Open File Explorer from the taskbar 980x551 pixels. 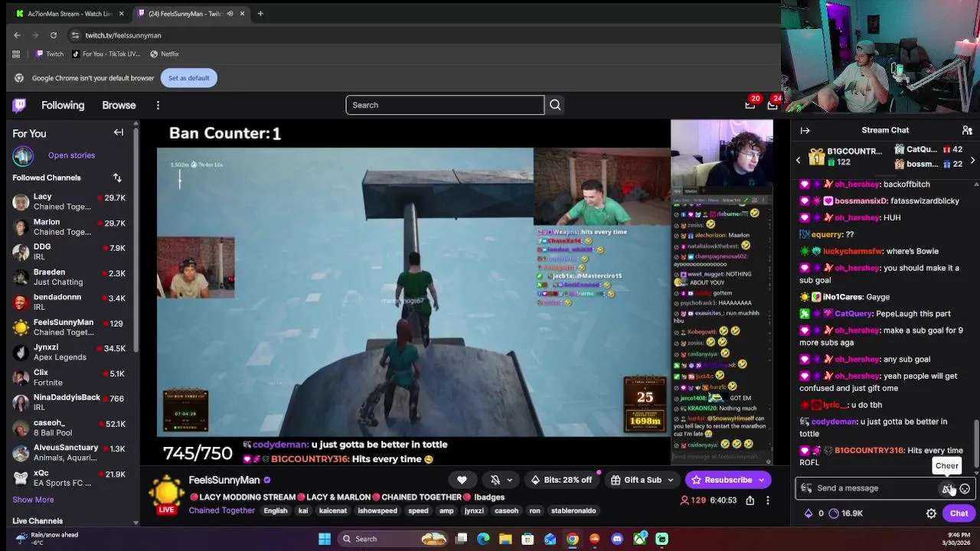(505, 539)
